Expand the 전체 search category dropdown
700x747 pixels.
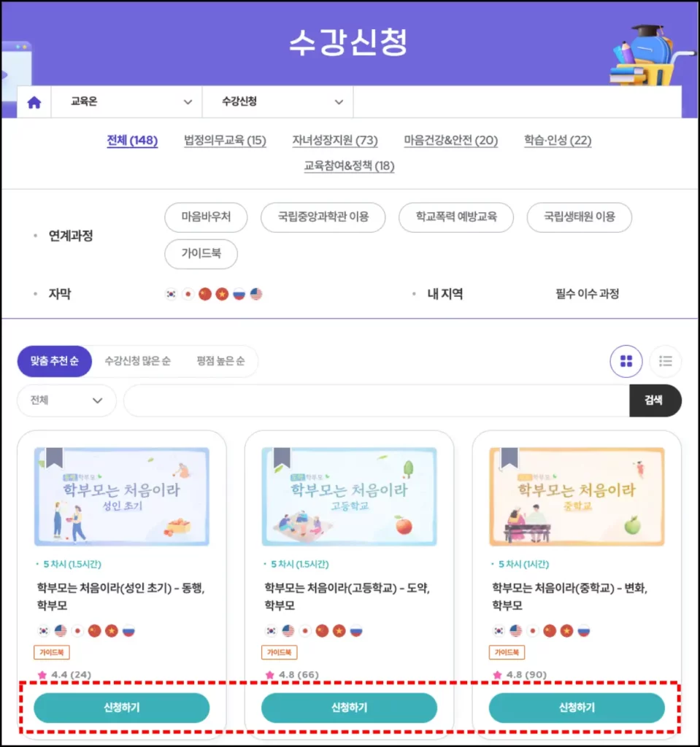(66, 400)
